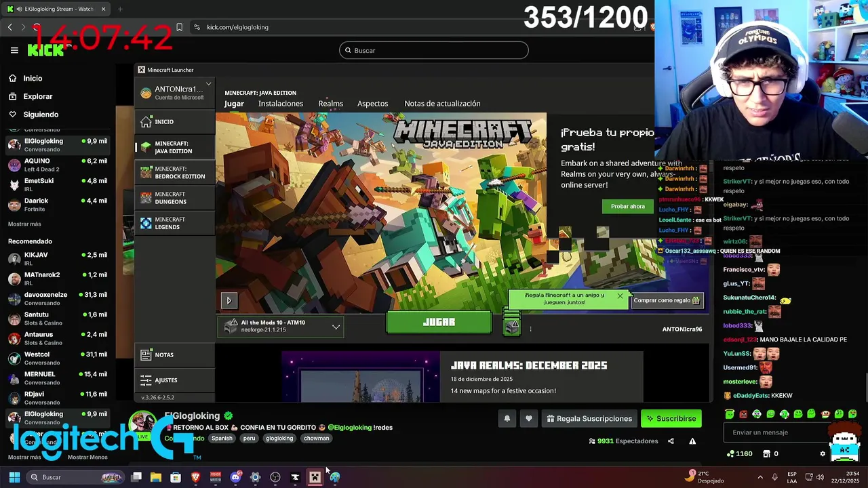
Task: Close the gift Minecraft tooltip
Action: coord(620,296)
